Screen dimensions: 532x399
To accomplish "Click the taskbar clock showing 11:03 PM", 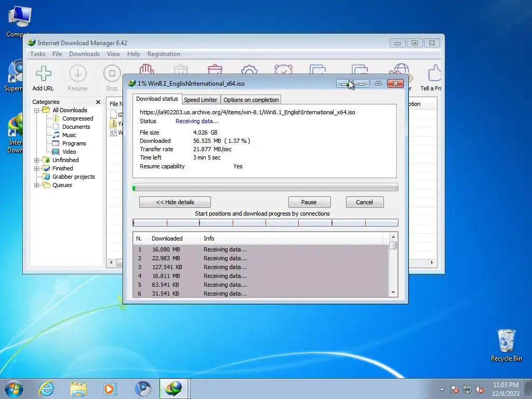I will [x=506, y=389].
